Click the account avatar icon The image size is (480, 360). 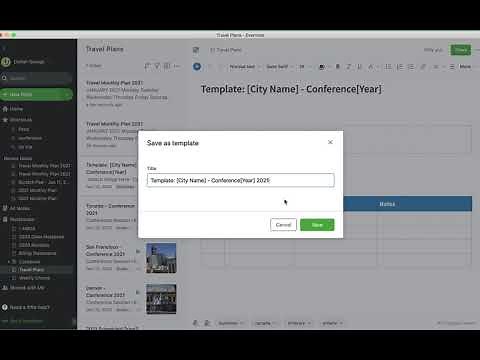[6, 62]
